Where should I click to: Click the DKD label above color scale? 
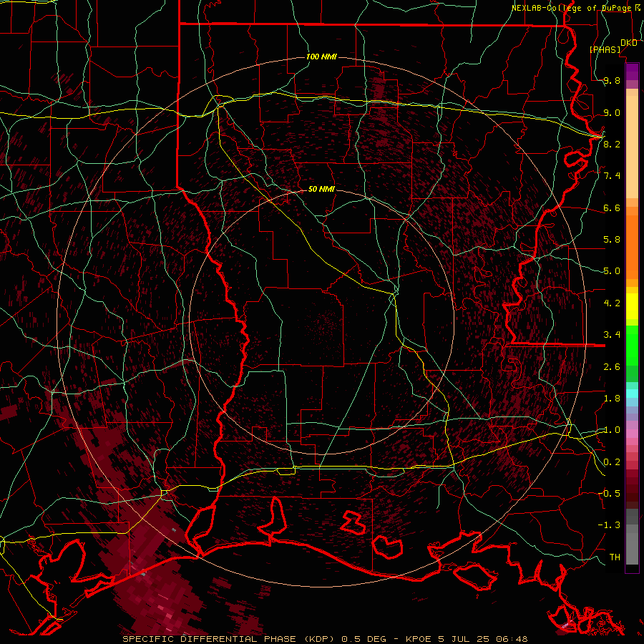[x=629, y=43]
